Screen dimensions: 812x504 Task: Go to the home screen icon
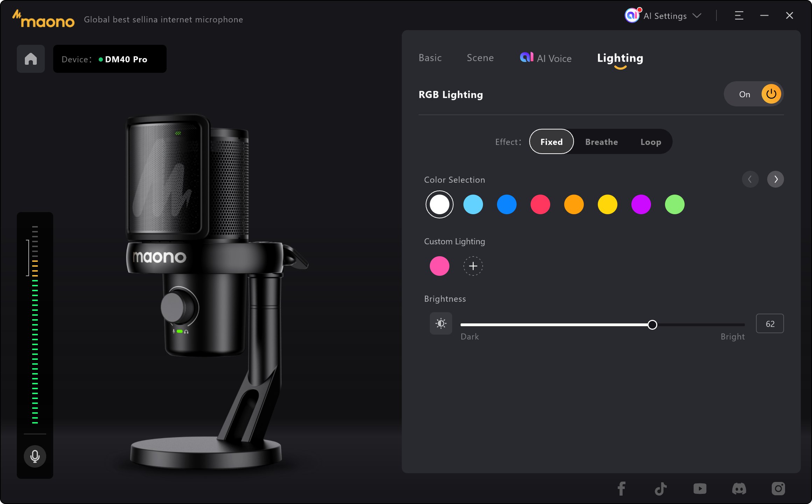31,59
